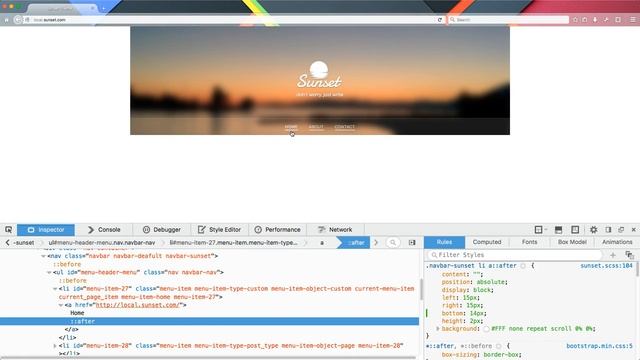Screen dimensions: 640x360
Task: Go back with browser back button
Action: pos(18,20)
